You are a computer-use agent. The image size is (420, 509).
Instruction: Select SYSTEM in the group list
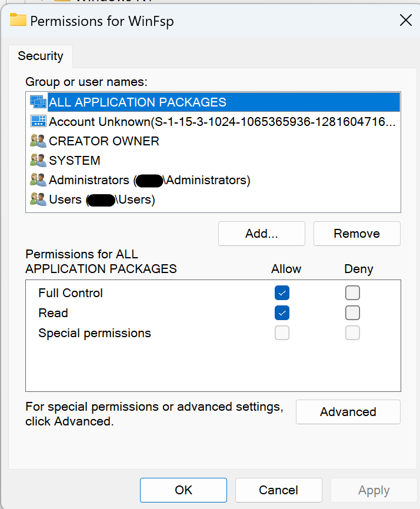tap(76, 160)
